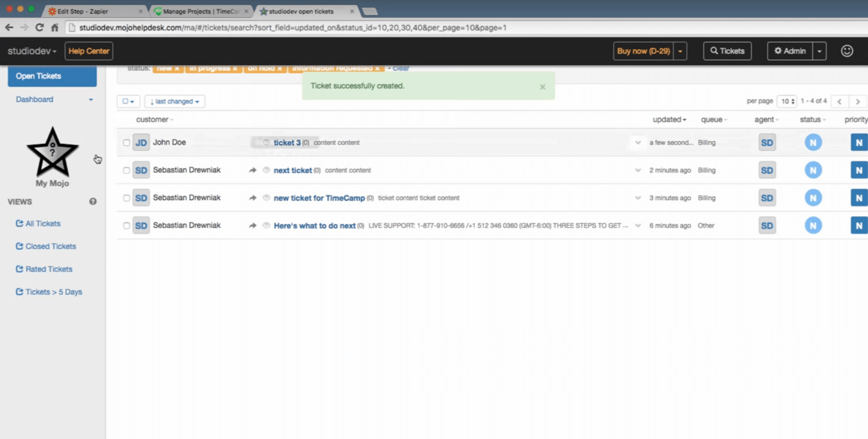Expand the ticket 3 row chevron
868x439 pixels.
638,143
